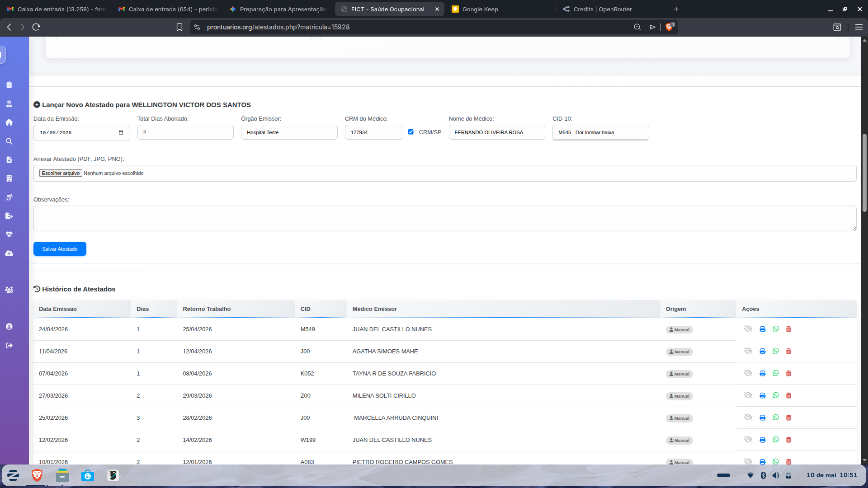This screenshot has width=868, height=488.
Task: Open the doctor icon in sidebar
Action: click(9, 103)
